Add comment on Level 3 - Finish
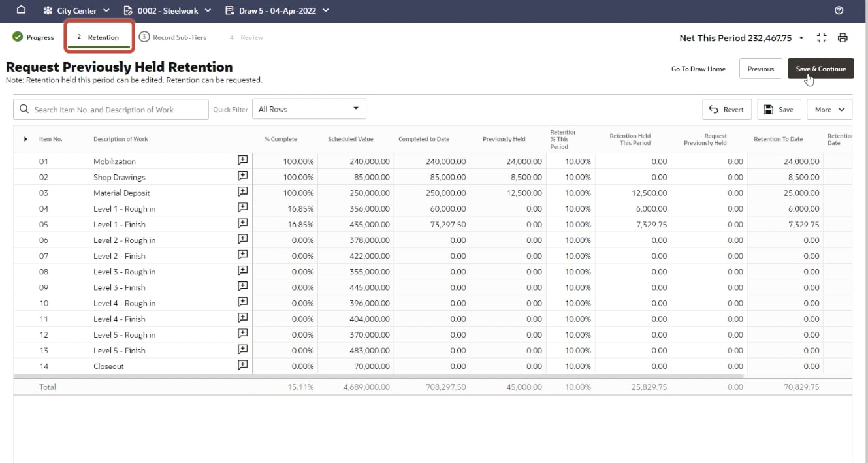The width and height of the screenshot is (868, 463). tap(242, 287)
